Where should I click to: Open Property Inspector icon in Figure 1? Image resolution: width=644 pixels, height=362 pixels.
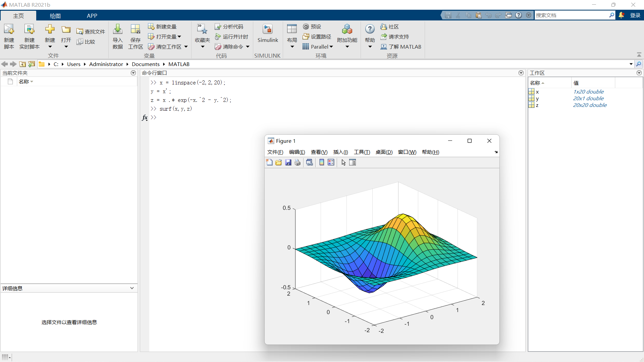coord(353,163)
